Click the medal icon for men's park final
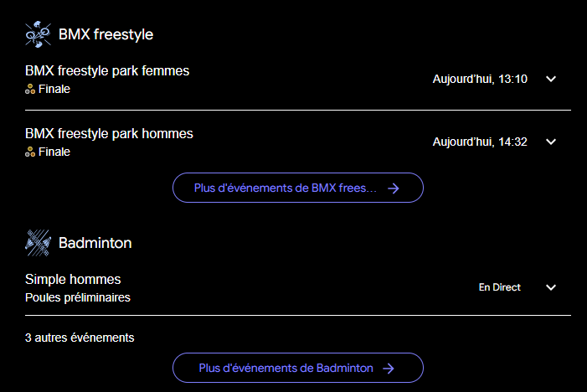The height and width of the screenshot is (392, 587). 30,152
